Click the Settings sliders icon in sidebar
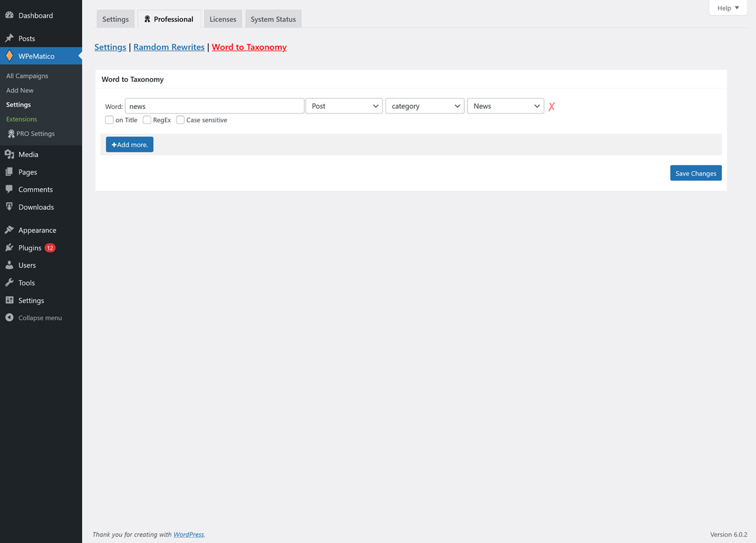 point(9,300)
